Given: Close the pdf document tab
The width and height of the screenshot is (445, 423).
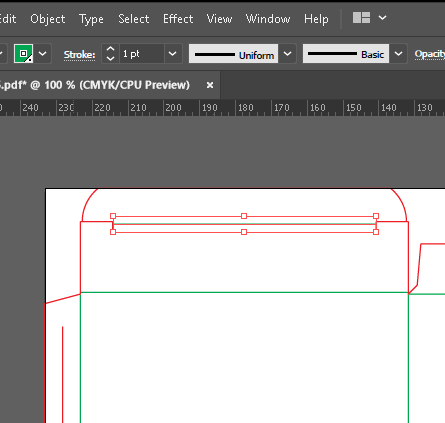Looking at the screenshot, I should (210, 85).
